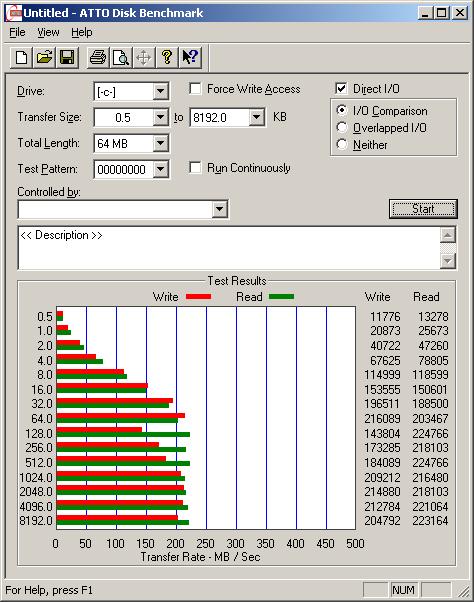This screenshot has height=602, width=474.
Task: Select I/O Comparison radio button
Action: (342, 111)
